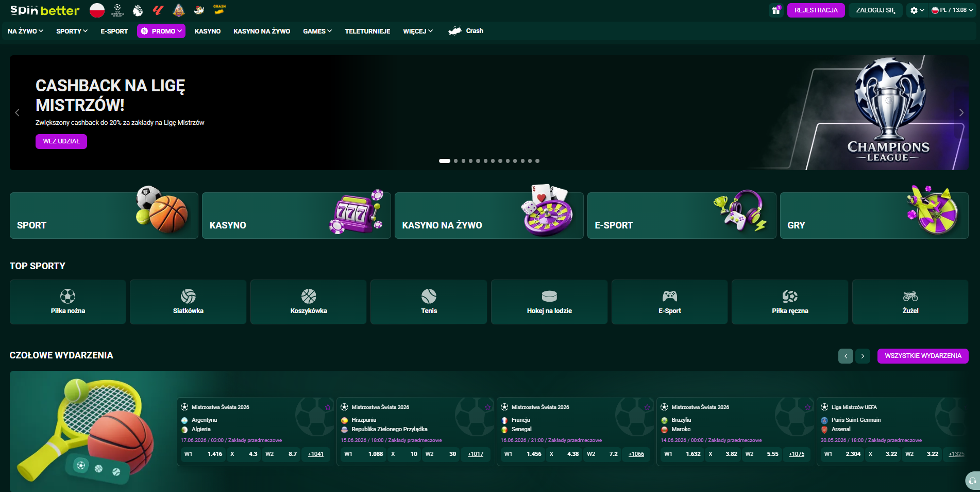This screenshot has width=980, height=492.
Task: Open the KASYNO NA ŻYWO category tile
Action: [x=489, y=216]
